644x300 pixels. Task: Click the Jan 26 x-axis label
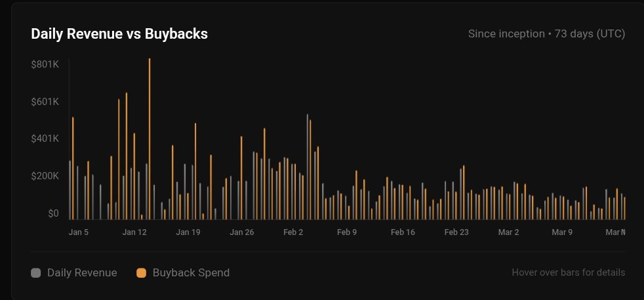point(242,232)
